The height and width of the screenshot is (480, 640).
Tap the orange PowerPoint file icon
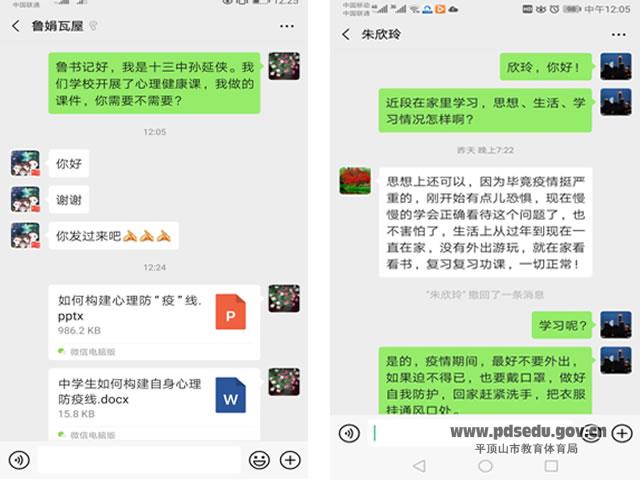(231, 311)
